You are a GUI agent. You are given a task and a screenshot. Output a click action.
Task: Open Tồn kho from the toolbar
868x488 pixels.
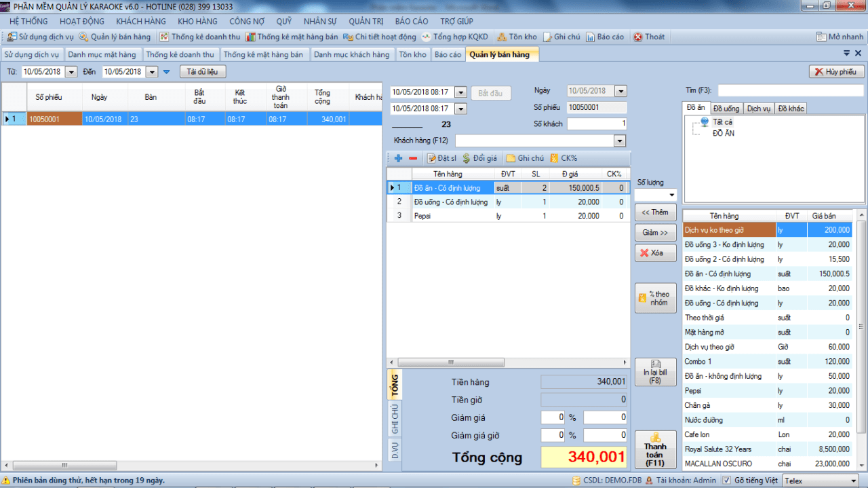(517, 37)
